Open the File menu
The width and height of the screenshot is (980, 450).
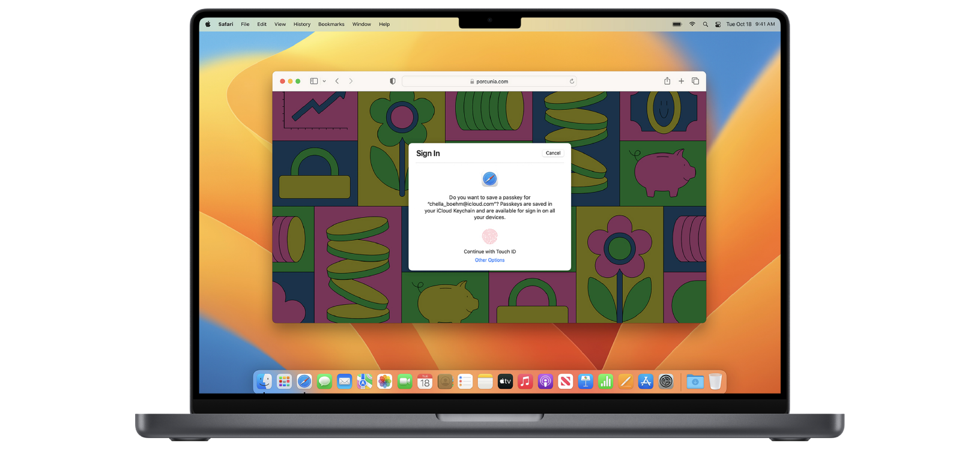(245, 25)
